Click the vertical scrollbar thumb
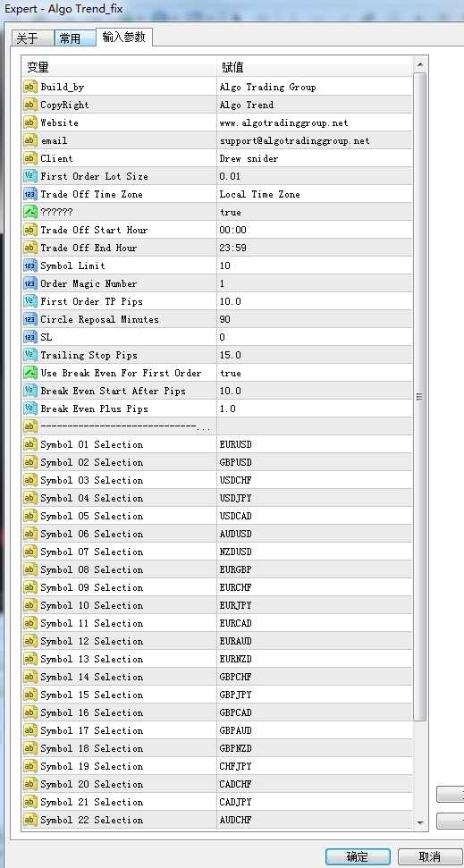This screenshot has width=464, height=868. (x=419, y=397)
